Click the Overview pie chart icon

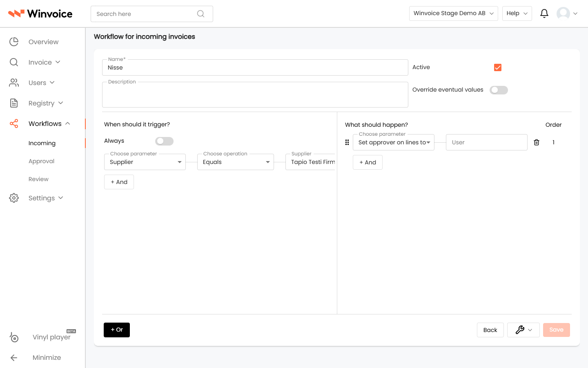click(x=14, y=42)
